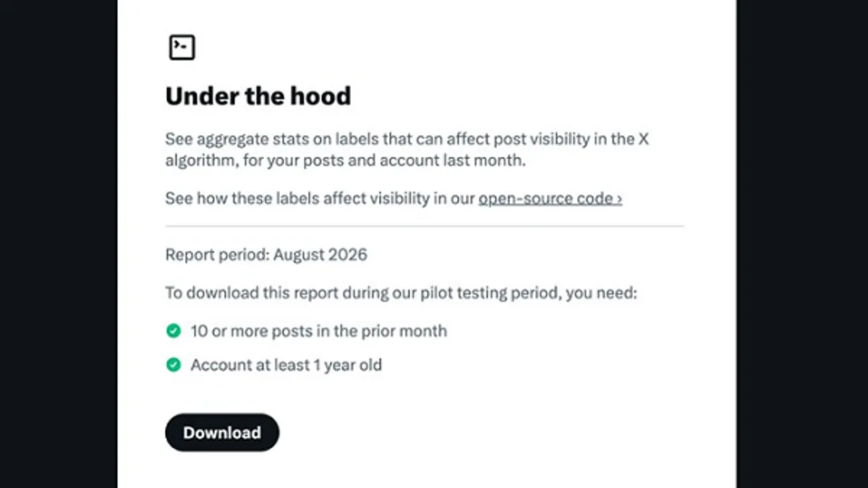Click the terminal prompt icon above the heading

[182, 48]
